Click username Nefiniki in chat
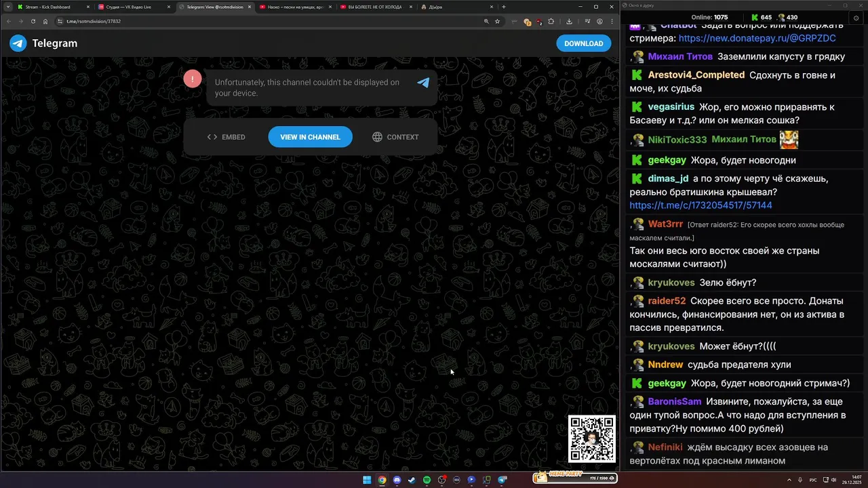The width and height of the screenshot is (868, 488). pyautogui.click(x=665, y=447)
